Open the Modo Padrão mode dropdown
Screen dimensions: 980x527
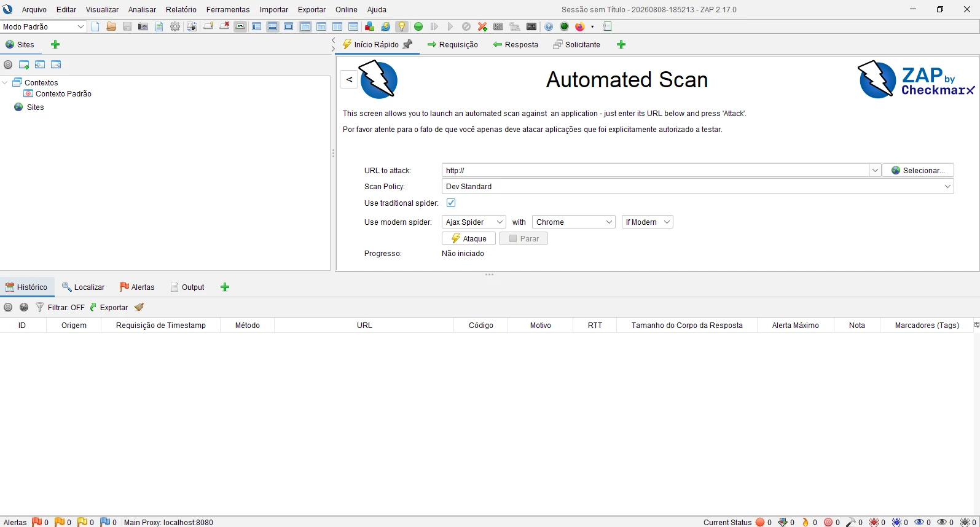point(43,26)
